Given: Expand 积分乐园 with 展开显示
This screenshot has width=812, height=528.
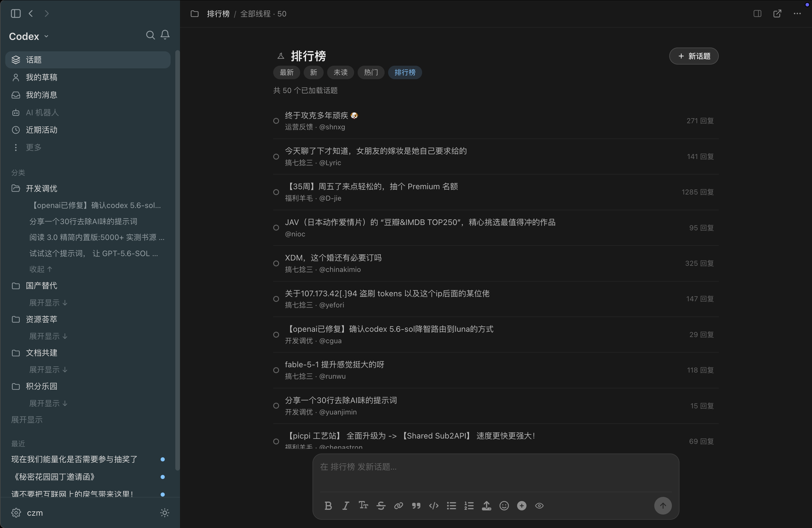Looking at the screenshot, I should [48, 403].
